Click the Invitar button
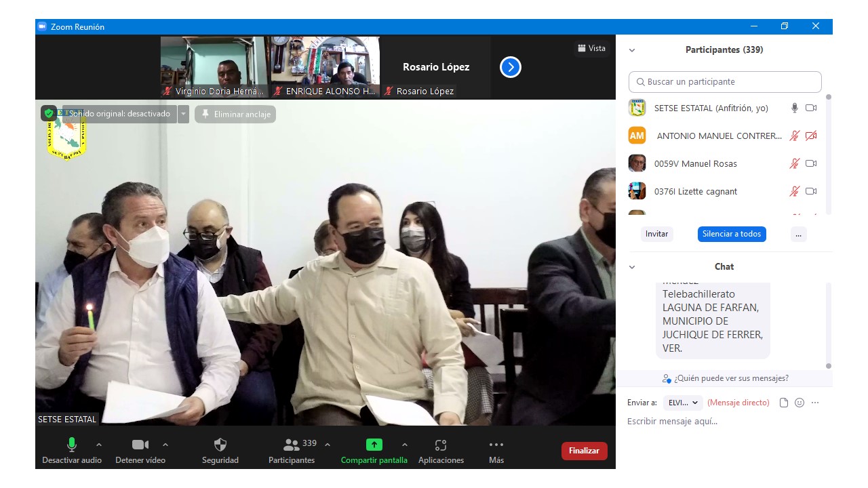 click(656, 234)
